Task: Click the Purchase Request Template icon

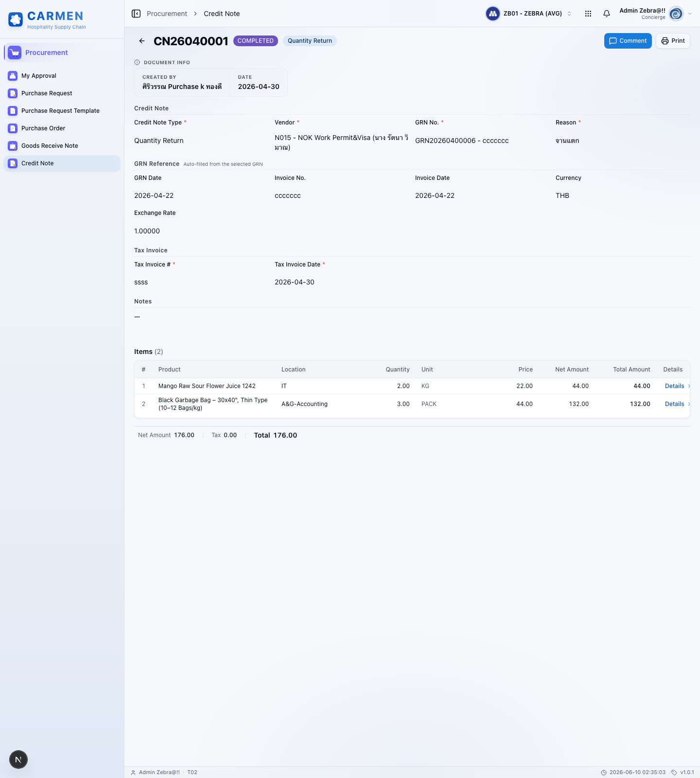Action: [x=13, y=111]
